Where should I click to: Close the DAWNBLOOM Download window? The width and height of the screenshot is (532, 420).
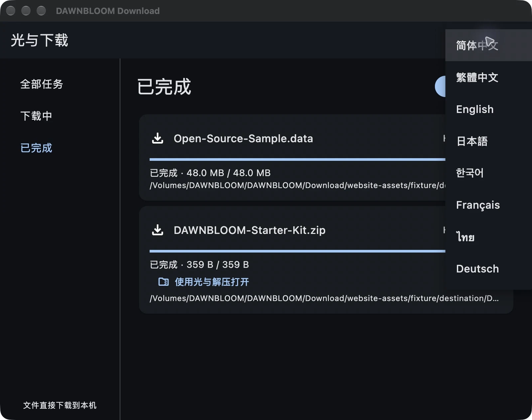click(11, 11)
